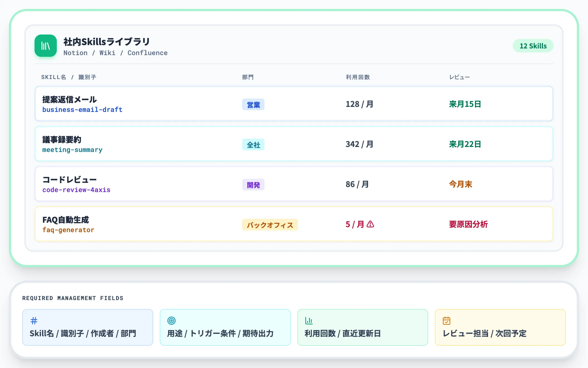Click the バックオフィス department tag
Image resolution: width=588 pixels, height=368 pixels.
point(270,225)
